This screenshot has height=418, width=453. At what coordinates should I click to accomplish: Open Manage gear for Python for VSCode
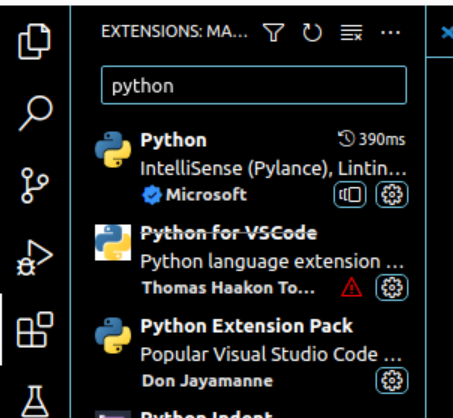pos(392,287)
